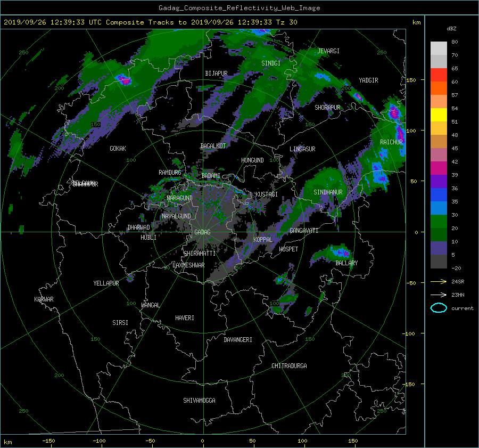The width and height of the screenshot is (479, 448).
Task: Click the GANGAVATI city label
Action: click(x=304, y=231)
